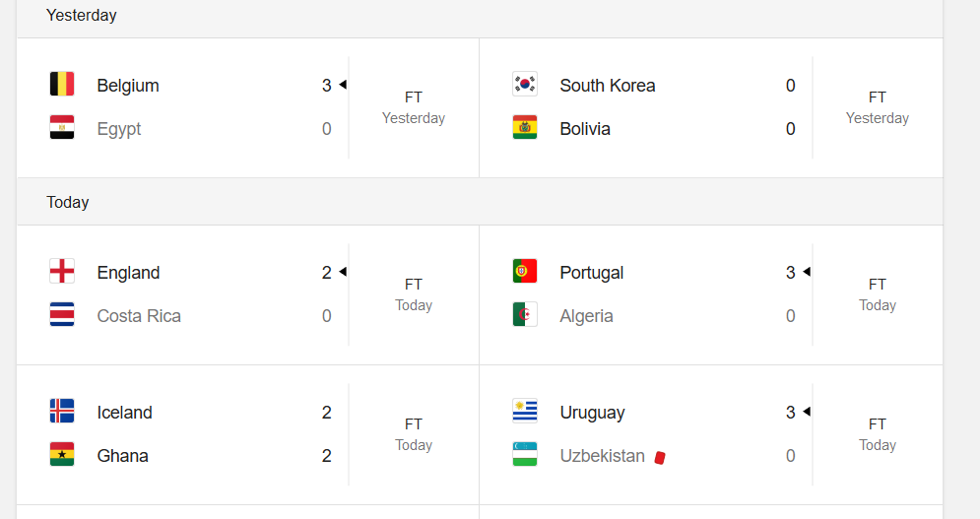Open the Belgium team name link

click(128, 86)
